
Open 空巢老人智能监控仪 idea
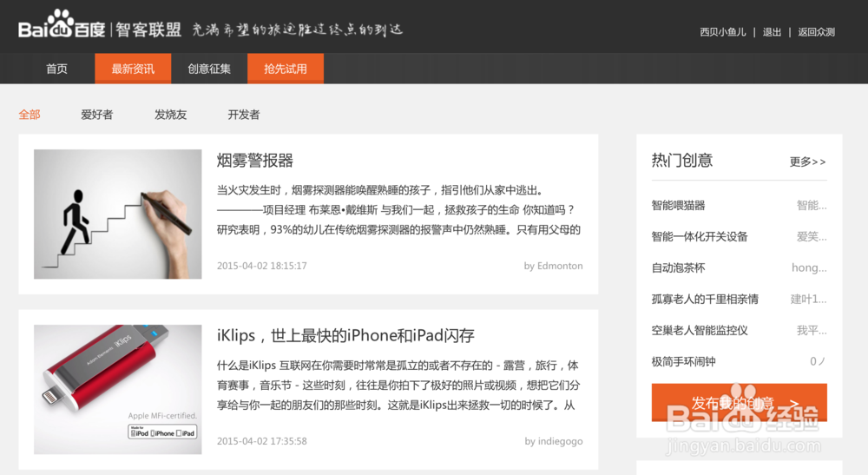[x=700, y=331]
